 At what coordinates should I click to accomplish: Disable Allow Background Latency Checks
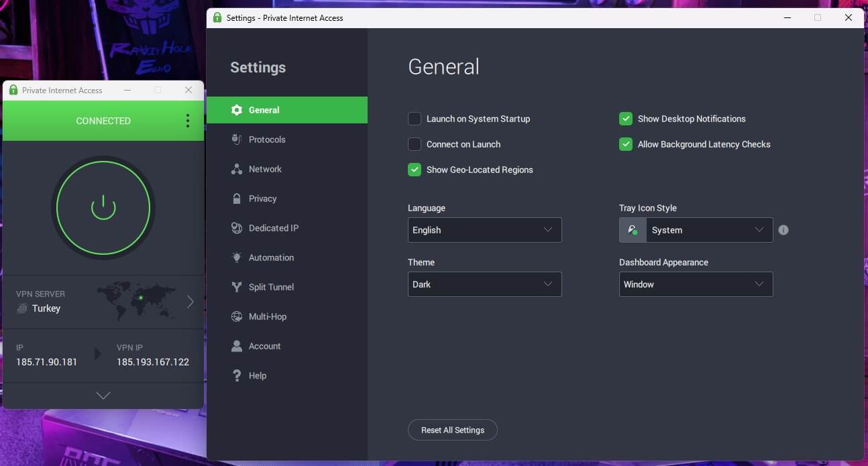coord(626,144)
